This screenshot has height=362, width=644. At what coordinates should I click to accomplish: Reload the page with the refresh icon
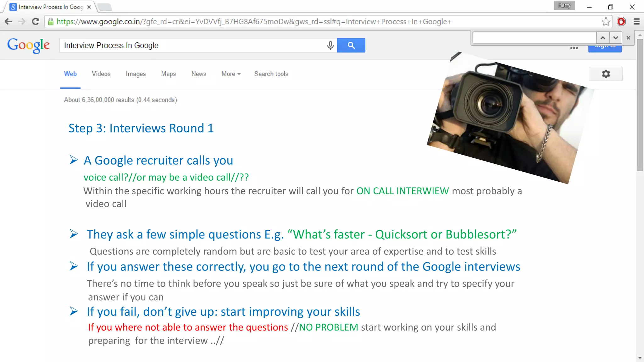click(36, 21)
